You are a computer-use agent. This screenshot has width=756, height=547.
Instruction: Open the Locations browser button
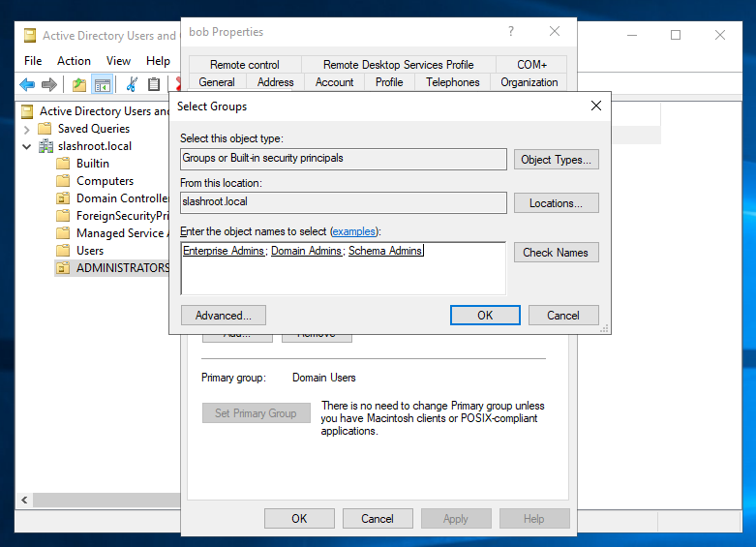[556, 203]
